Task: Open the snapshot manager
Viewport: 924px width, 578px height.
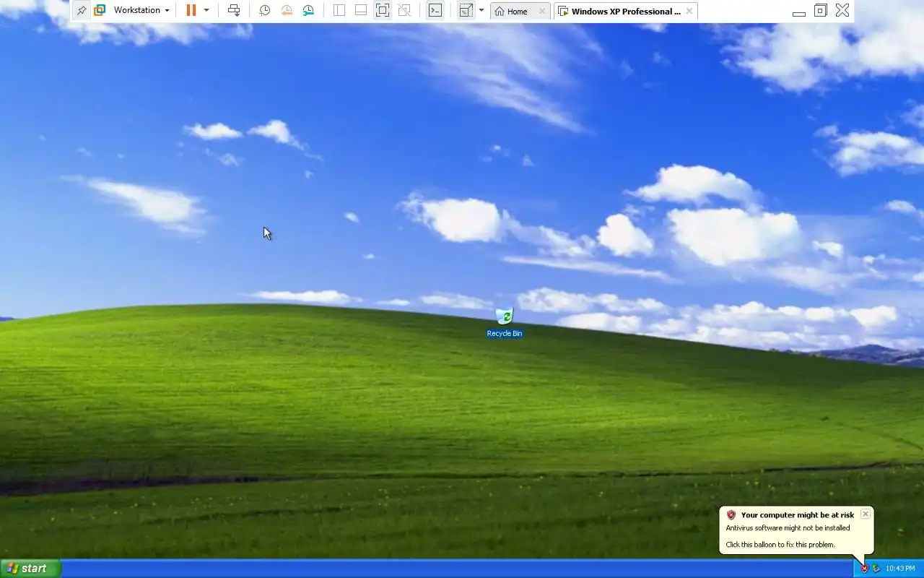Action: (x=308, y=10)
